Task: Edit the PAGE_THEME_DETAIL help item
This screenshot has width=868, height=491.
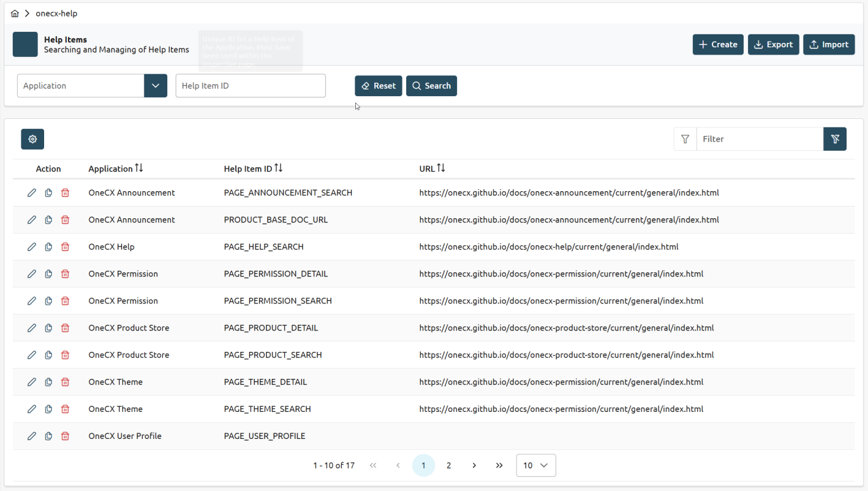Action: (x=32, y=383)
